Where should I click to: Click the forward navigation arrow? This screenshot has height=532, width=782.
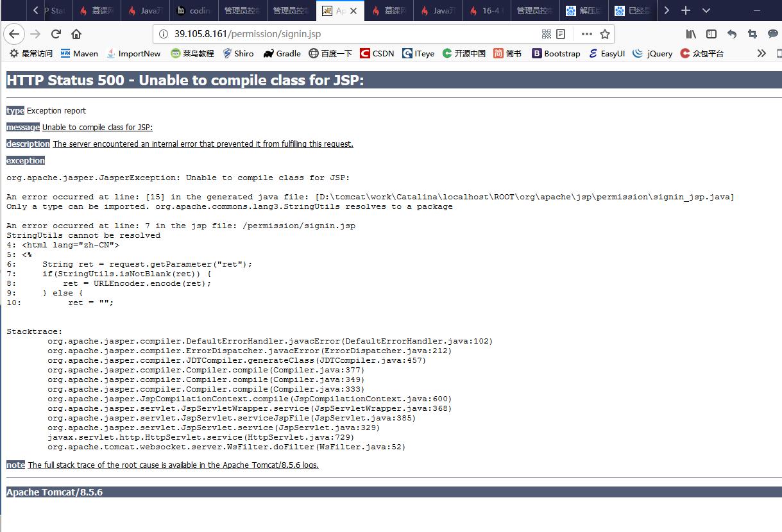(x=35, y=34)
